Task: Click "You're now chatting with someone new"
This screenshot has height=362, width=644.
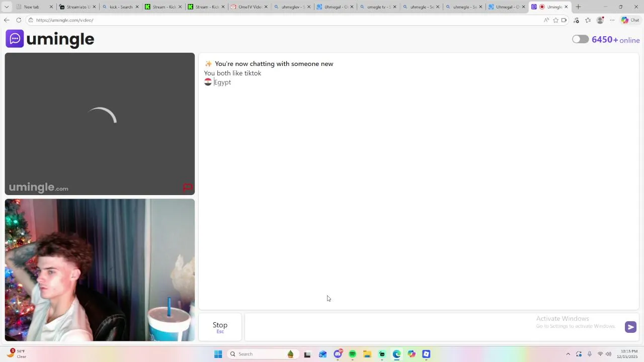Action: [274, 64]
